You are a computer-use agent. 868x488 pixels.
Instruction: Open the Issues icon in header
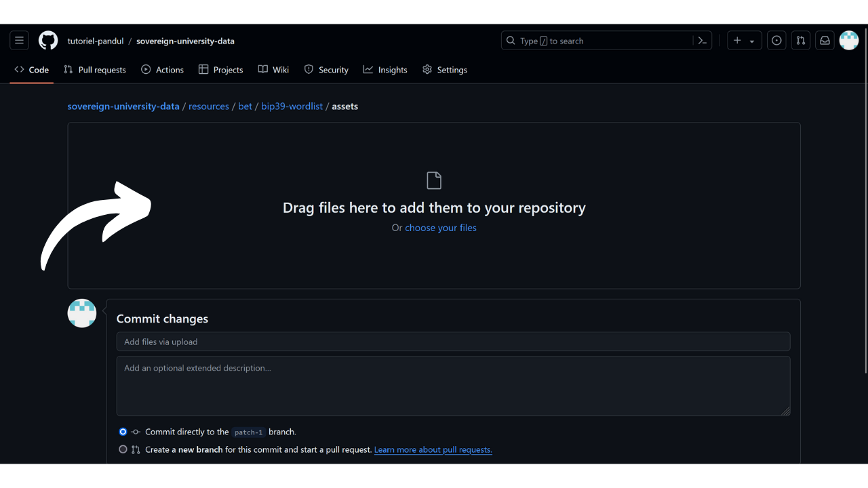[x=776, y=41]
